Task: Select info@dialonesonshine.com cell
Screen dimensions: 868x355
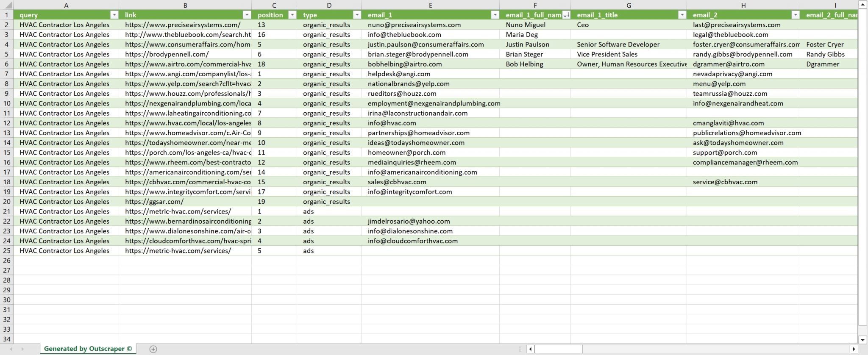Action: coord(431,231)
